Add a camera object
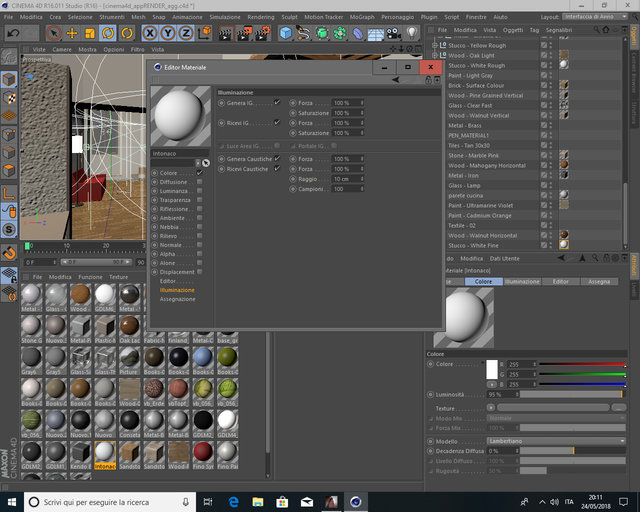 pos(393,33)
